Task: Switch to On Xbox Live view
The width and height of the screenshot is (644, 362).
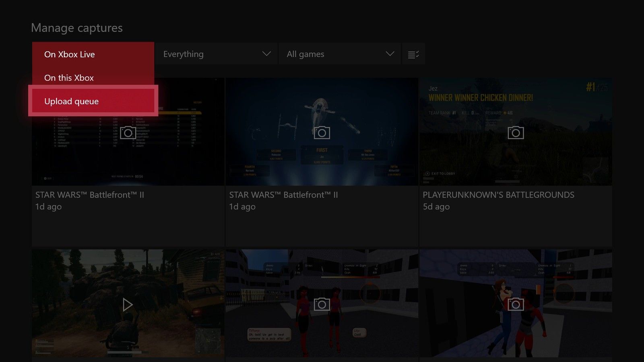Action: point(70,54)
